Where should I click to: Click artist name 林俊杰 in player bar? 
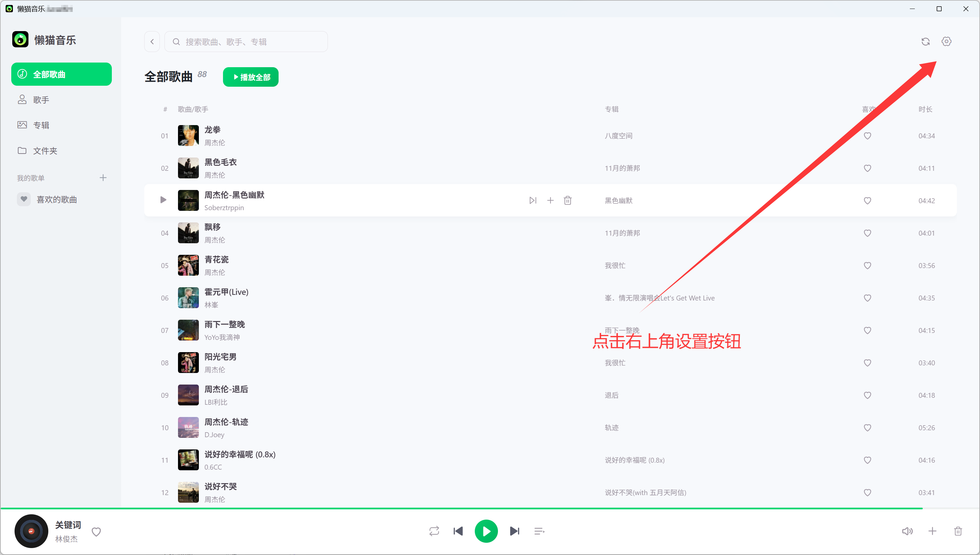tap(66, 539)
